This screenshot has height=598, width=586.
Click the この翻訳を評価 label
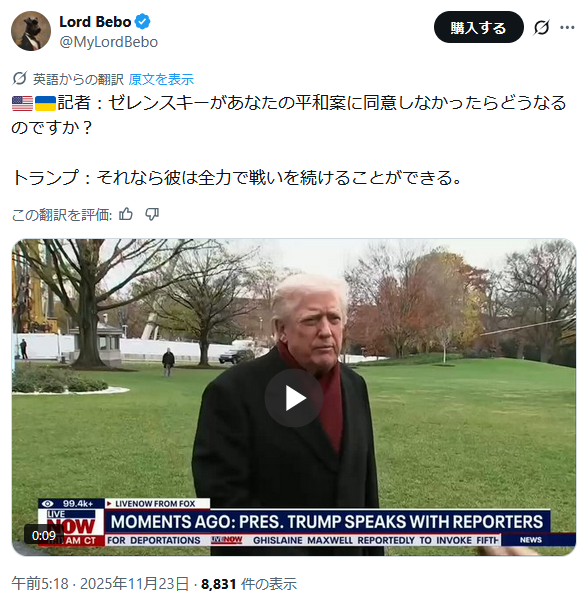click(x=62, y=215)
